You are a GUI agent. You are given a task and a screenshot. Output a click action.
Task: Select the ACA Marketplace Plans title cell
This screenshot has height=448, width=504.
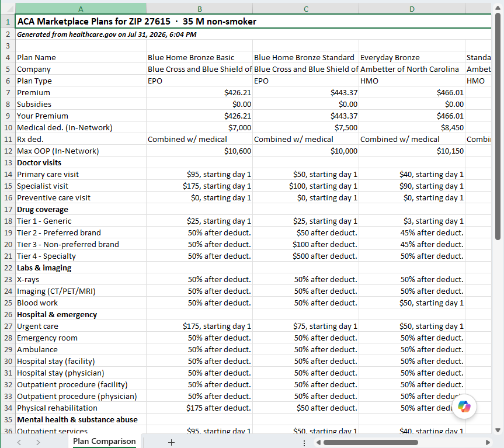click(x=253, y=22)
